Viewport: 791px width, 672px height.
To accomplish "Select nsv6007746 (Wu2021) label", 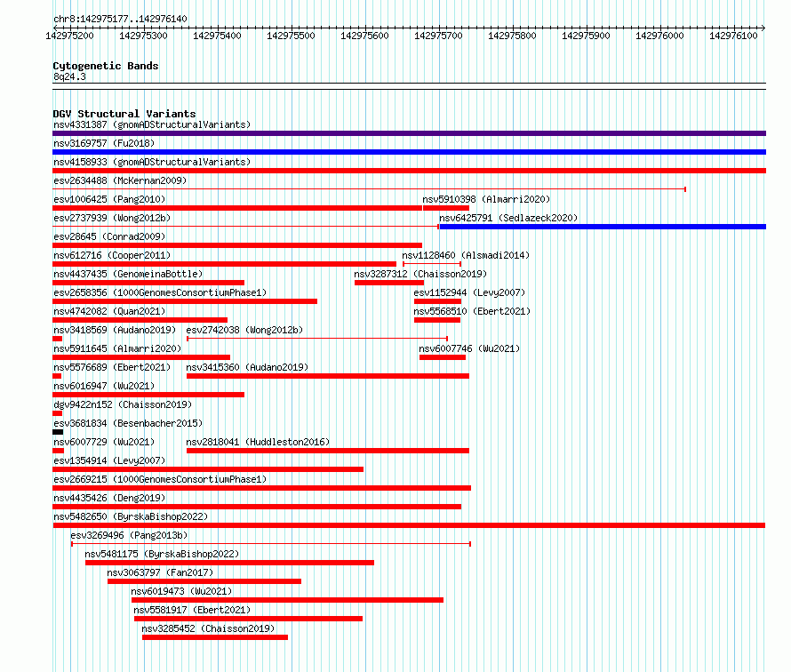I will 469,348.
